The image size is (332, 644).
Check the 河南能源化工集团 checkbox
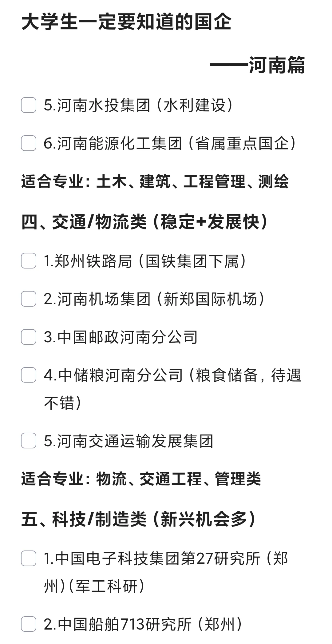[x=29, y=144]
